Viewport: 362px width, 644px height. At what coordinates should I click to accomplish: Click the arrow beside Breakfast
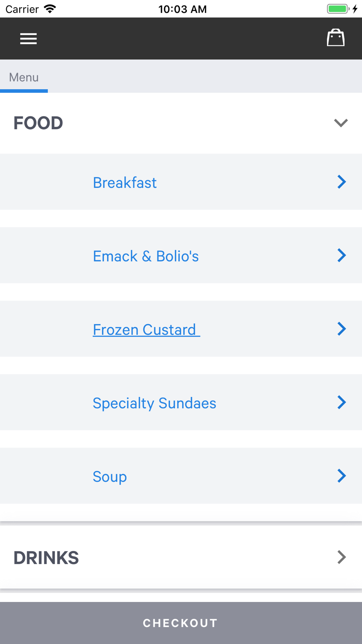pos(341,182)
